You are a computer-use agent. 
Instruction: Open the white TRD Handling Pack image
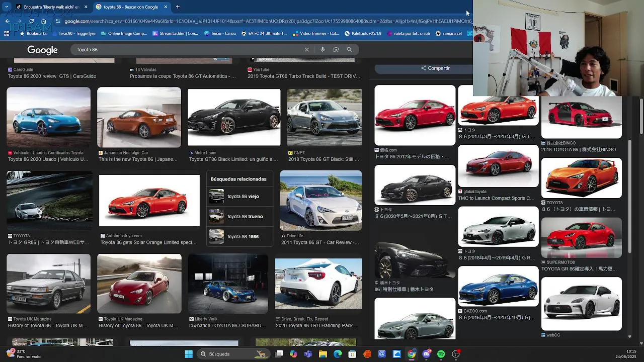318,284
